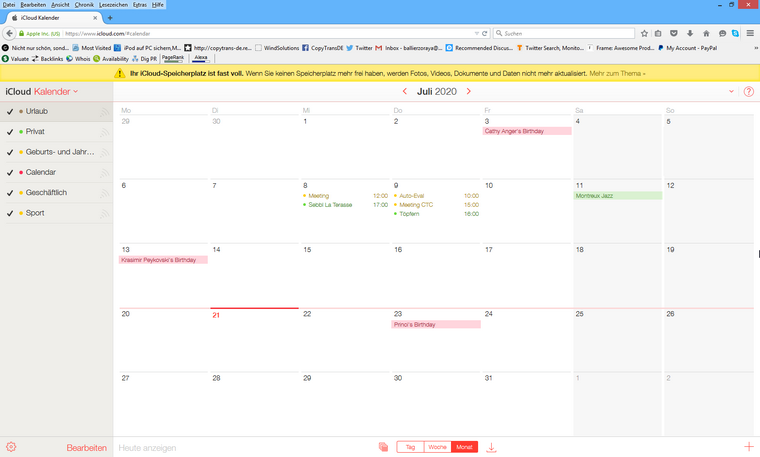This screenshot has height=457, width=760.
Task: Click the red dot of Calendar entry
Action: click(21, 172)
